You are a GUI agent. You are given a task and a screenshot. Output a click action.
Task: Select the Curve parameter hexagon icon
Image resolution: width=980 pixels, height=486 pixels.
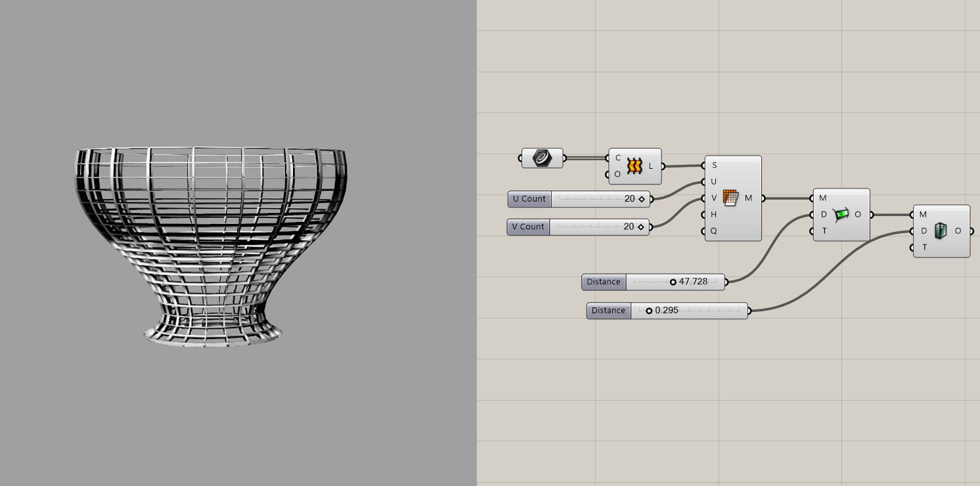(542, 158)
